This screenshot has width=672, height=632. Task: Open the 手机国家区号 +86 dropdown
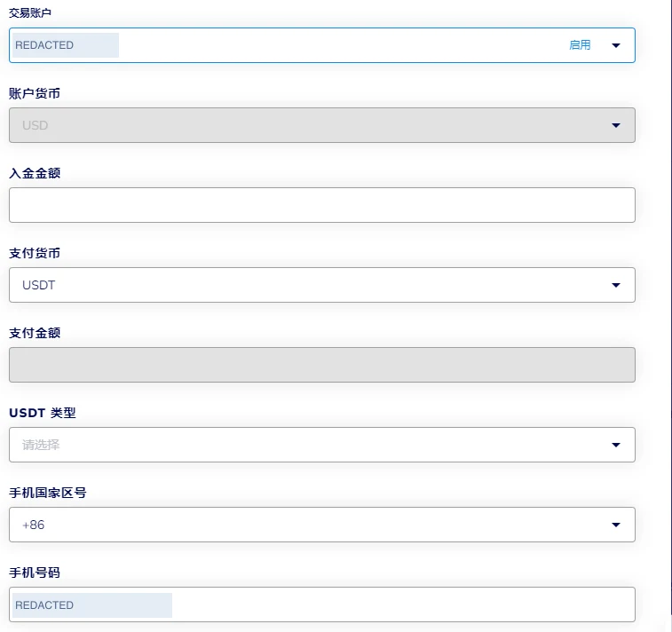point(322,525)
